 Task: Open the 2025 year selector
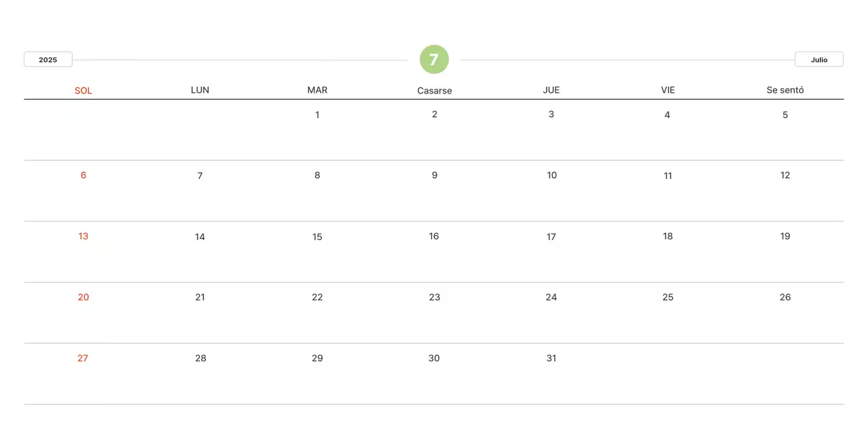coord(48,60)
